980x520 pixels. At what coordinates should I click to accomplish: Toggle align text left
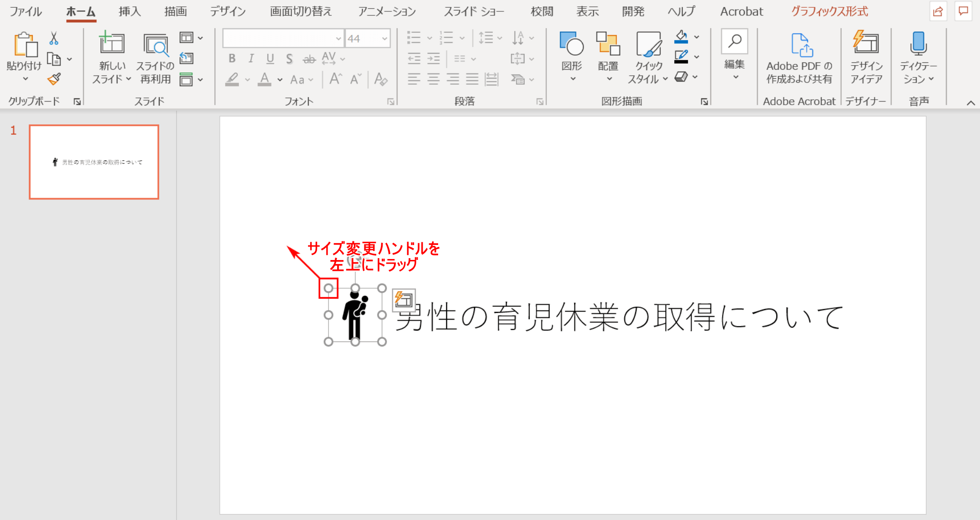click(414, 79)
